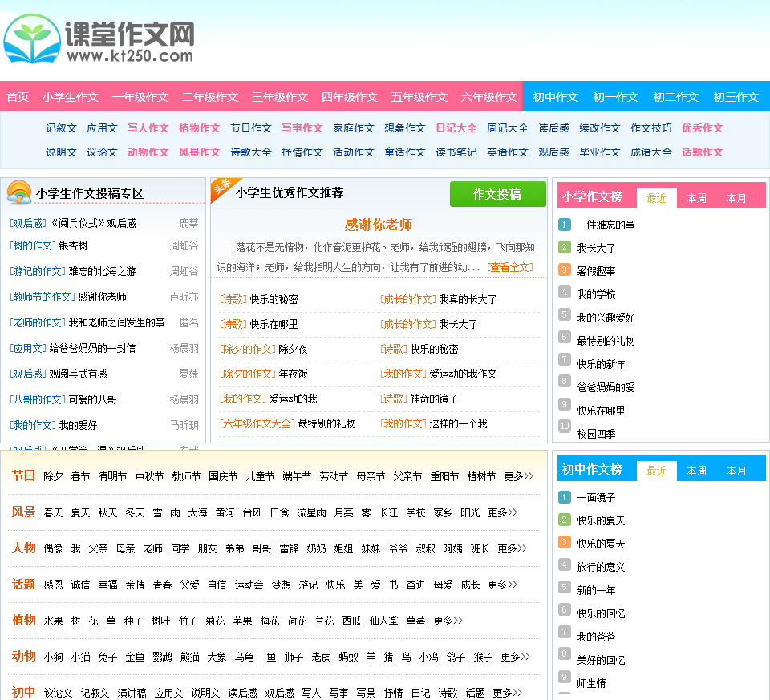
Task: Select 最近 tab in 小学作文榜
Action: tap(657, 198)
